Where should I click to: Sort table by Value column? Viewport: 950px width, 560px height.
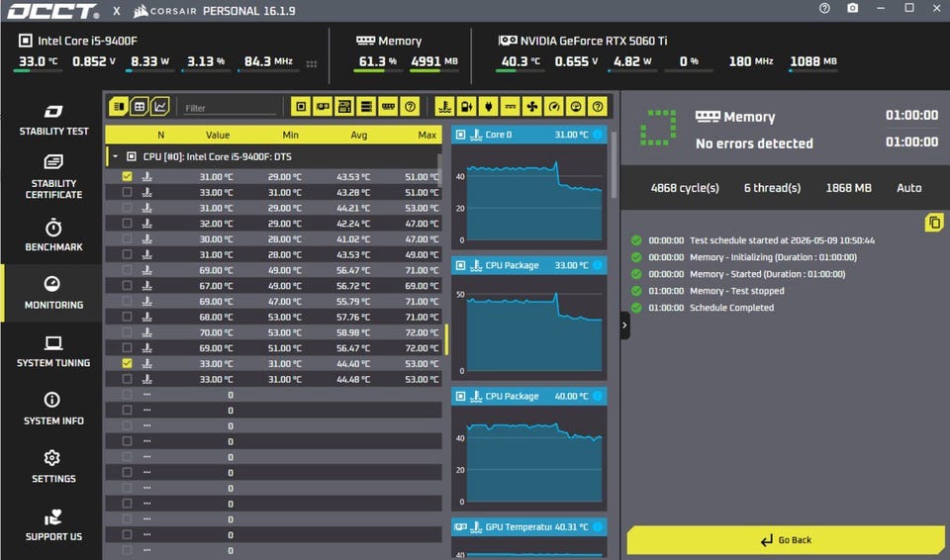point(218,135)
